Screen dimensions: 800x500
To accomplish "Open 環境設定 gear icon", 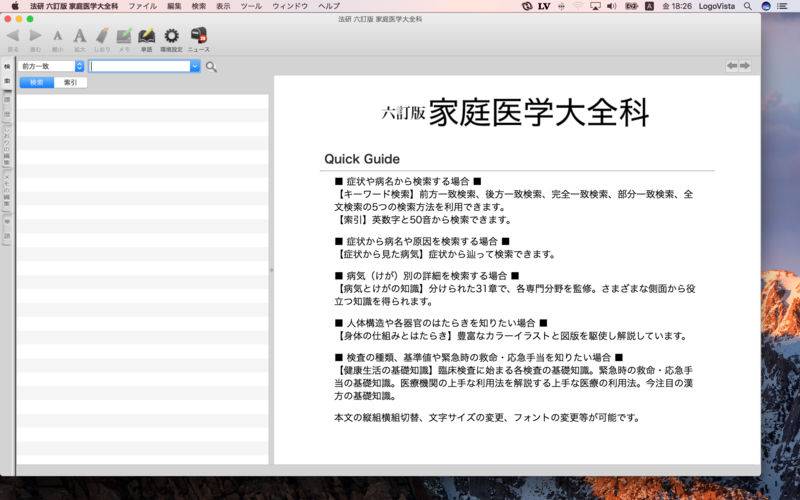I will coord(171,36).
